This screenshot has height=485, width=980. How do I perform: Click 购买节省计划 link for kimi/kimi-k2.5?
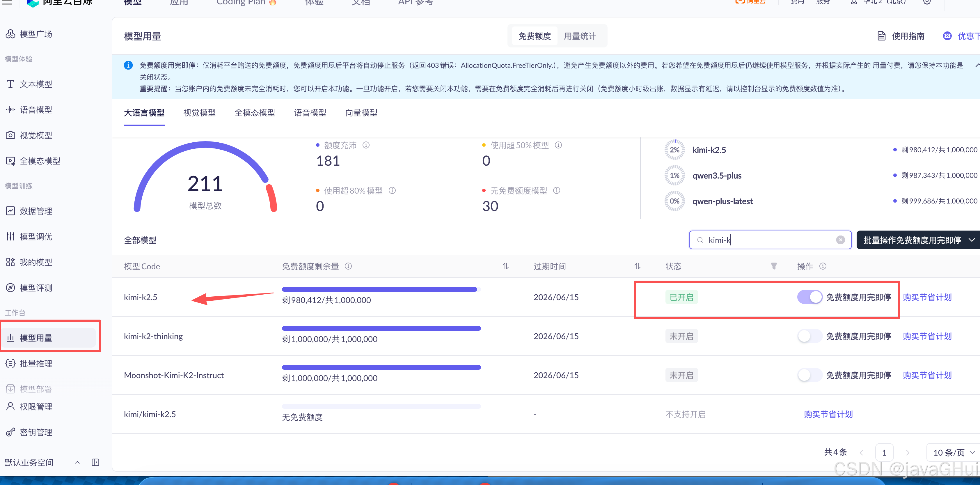tap(828, 414)
